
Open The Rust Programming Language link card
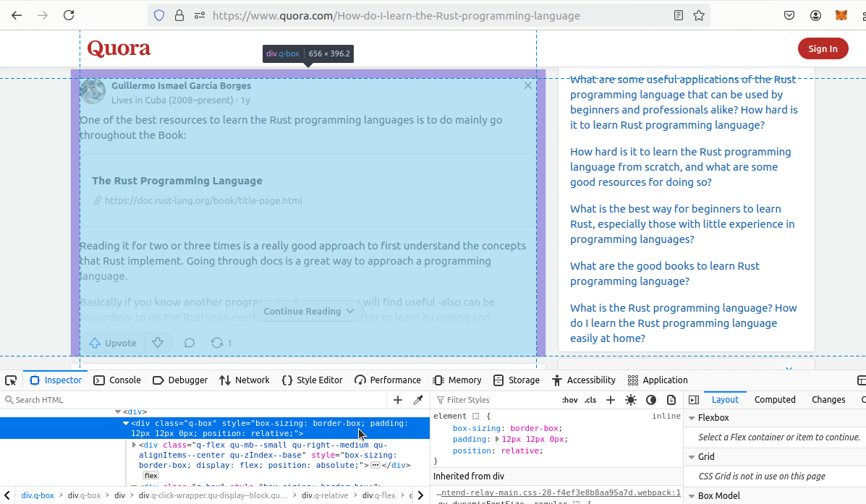307,190
